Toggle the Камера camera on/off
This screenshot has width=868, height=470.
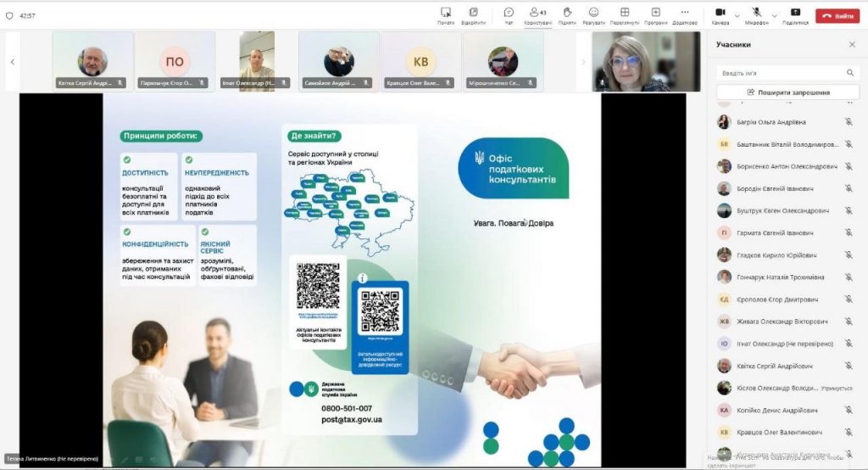coord(720,13)
